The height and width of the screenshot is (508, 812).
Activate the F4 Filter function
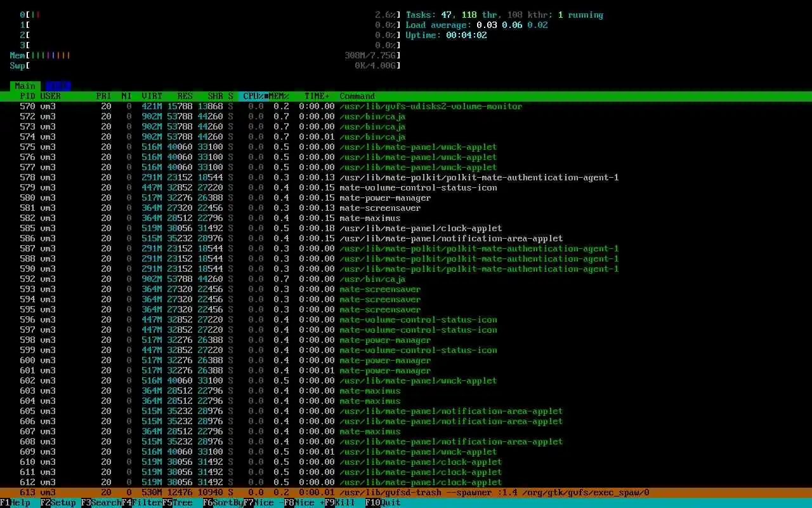(142, 503)
